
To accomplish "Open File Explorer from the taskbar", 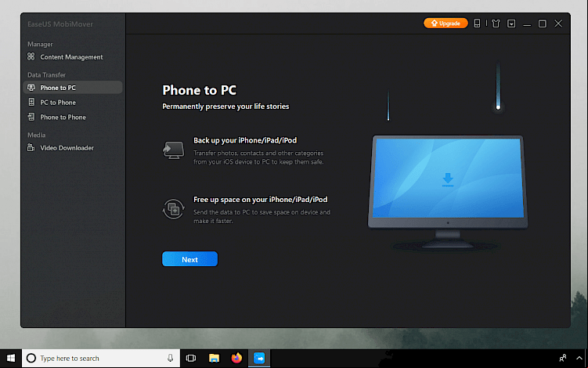I will (x=214, y=359).
